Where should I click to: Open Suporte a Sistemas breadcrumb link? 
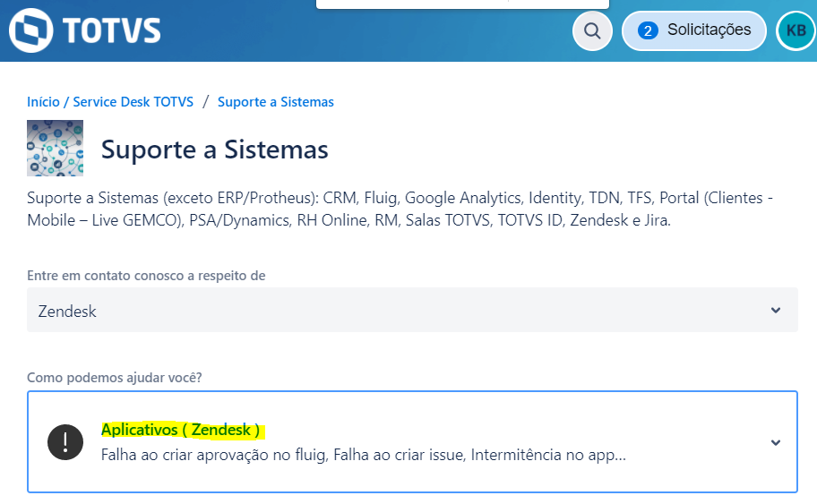tap(276, 102)
